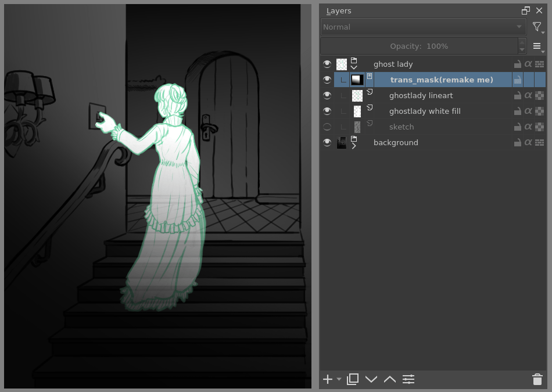552x392 pixels.
Task: Open the layer filter funnel menu
Action: click(536, 27)
